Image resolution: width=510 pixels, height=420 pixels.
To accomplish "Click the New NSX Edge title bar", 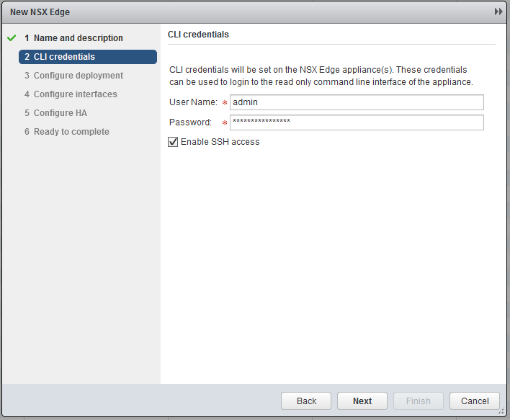I will pos(216,12).
